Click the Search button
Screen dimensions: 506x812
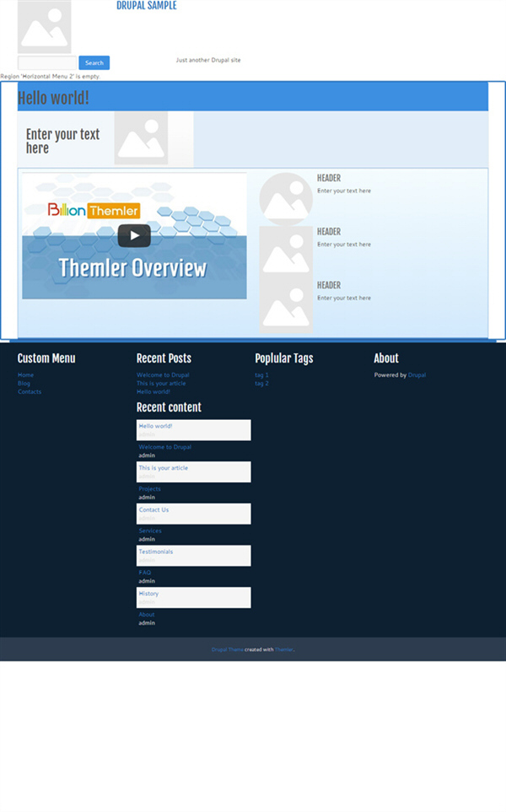[x=94, y=63]
